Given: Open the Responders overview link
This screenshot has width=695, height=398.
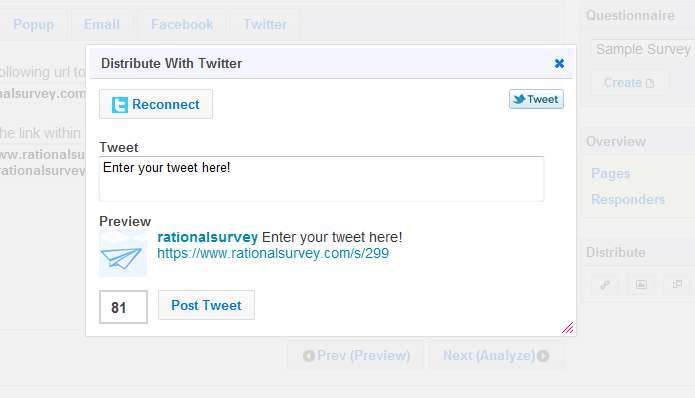Looking at the screenshot, I should 628,199.
